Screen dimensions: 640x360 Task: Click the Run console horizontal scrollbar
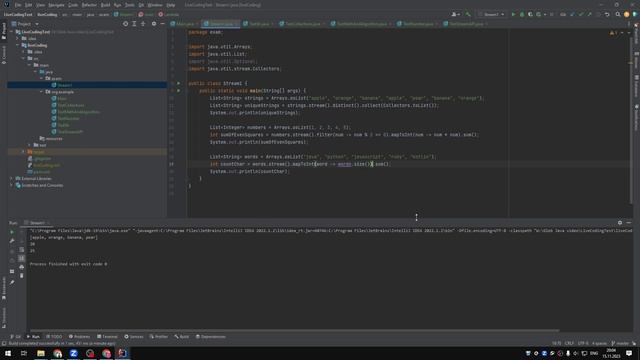[x=294, y=331]
